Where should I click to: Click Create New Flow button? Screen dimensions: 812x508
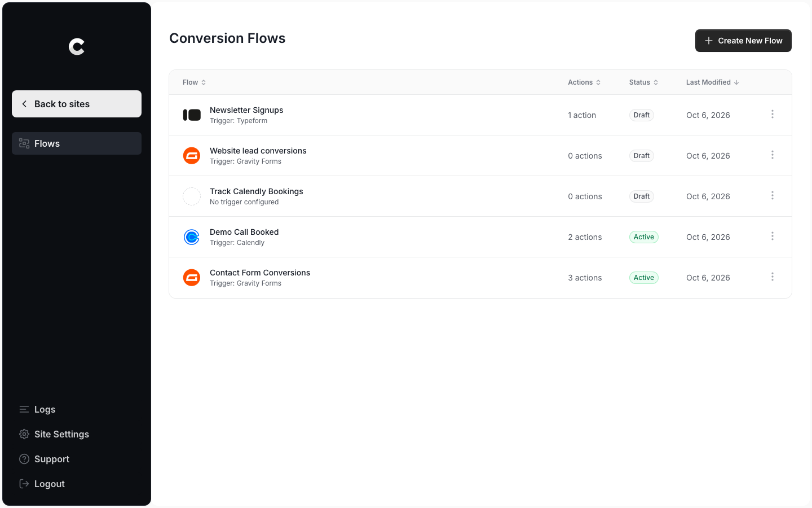click(x=743, y=41)
